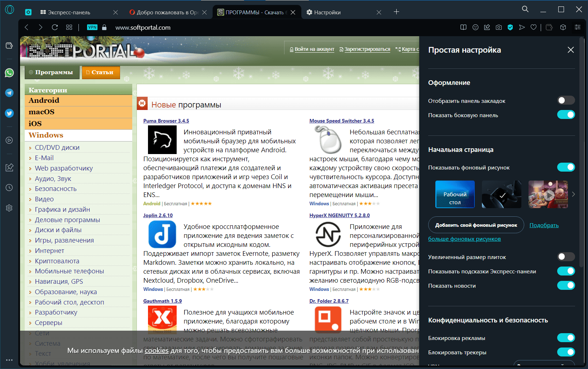Select iOS category
The image size is (588, 369).
[x=78, y=124]
